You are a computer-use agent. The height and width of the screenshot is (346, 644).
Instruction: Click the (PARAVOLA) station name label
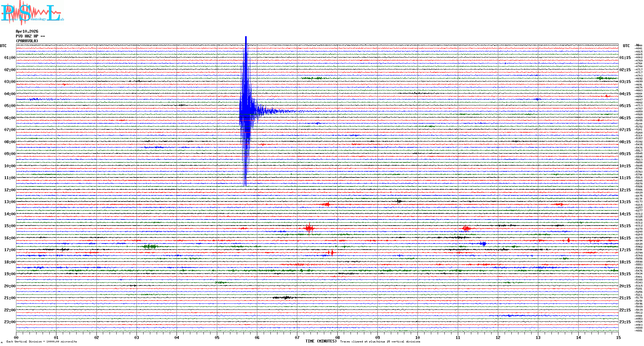tap(27, 41)
